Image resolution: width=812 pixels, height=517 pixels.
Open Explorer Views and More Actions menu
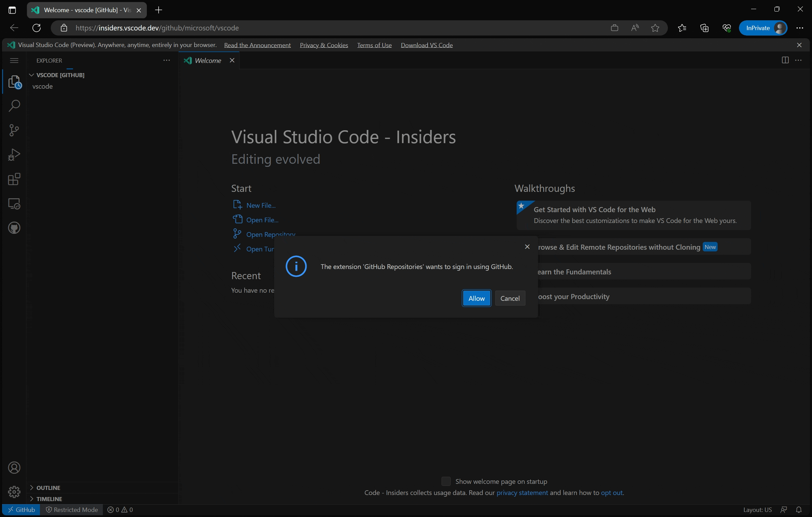[x=166, y=60]
